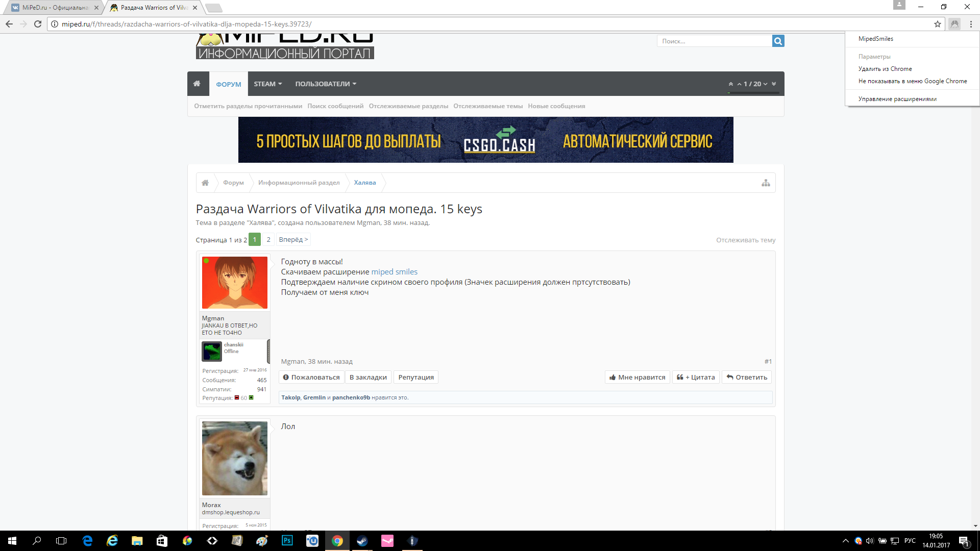The image size is (980, 551).
Task: Expand the ПОЛЬЗОВАТЕЛИ navigation dropdown
Action: pyautogui.click(x=326, y=84)
